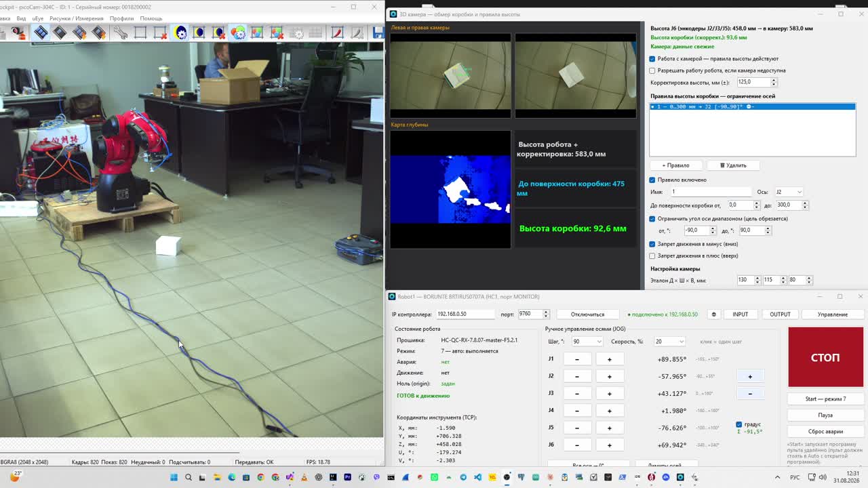Click the moon-with-gear exposure settings icon
The image size is (868, 488).
pyautogui.click(x=180, y=32)
